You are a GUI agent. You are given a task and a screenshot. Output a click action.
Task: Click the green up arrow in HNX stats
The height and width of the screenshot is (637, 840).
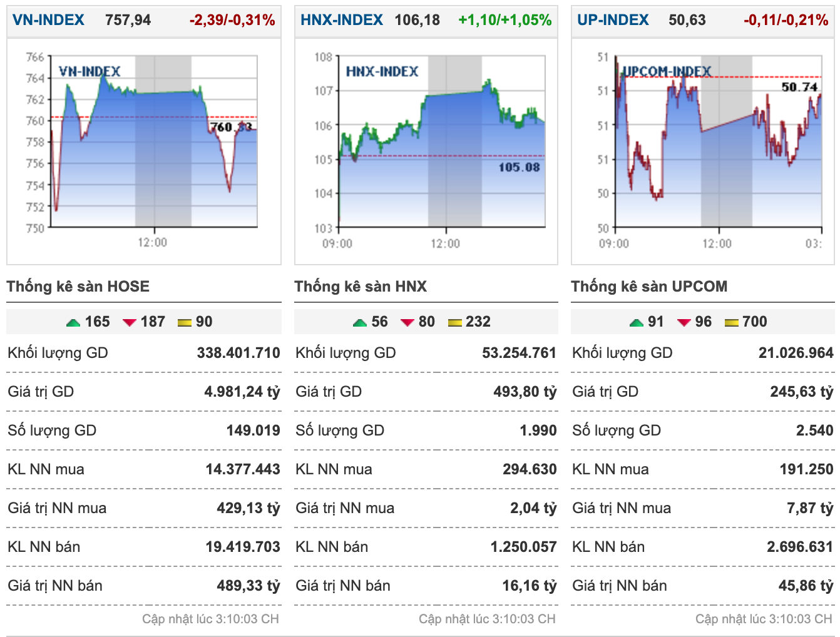click(x=360, y=323)
